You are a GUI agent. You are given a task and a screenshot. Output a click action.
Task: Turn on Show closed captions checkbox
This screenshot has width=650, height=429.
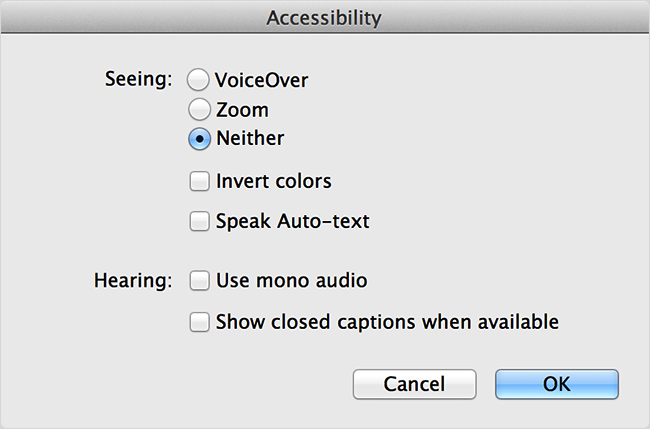click(x=200, y=322)
